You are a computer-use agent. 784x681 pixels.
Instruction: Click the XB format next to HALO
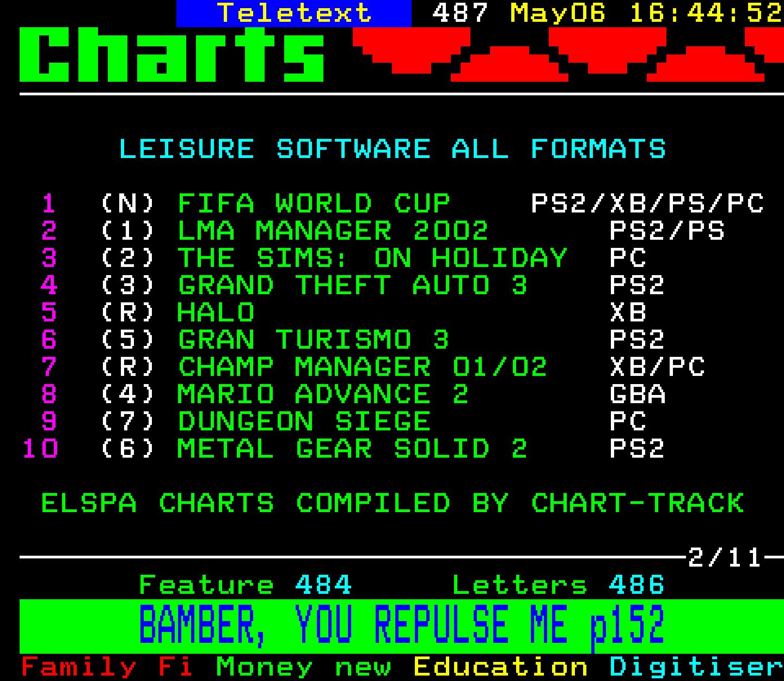628,313
